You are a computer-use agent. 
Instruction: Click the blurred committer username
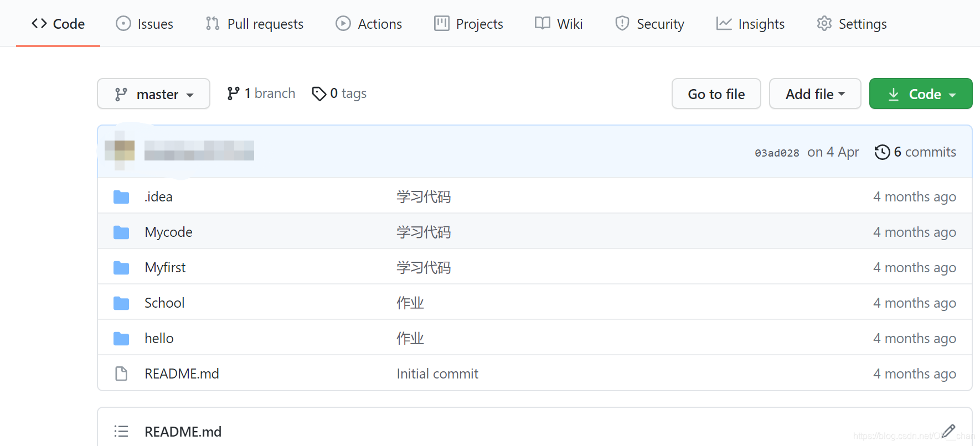(199, 151)
